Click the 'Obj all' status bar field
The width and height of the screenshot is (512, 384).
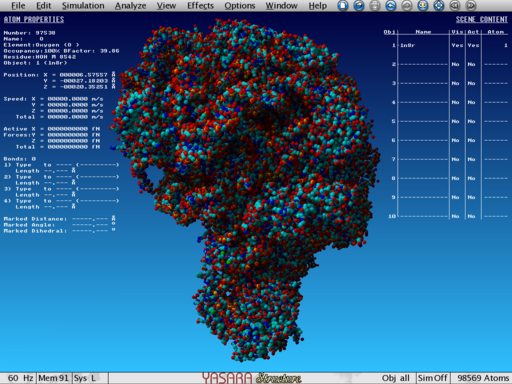tap(396, 378)
